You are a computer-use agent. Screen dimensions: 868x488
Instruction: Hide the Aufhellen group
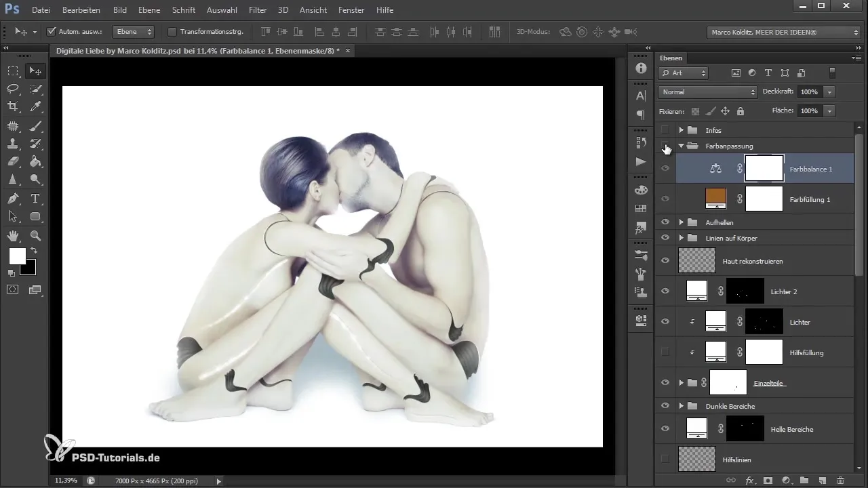coord(665,222)
